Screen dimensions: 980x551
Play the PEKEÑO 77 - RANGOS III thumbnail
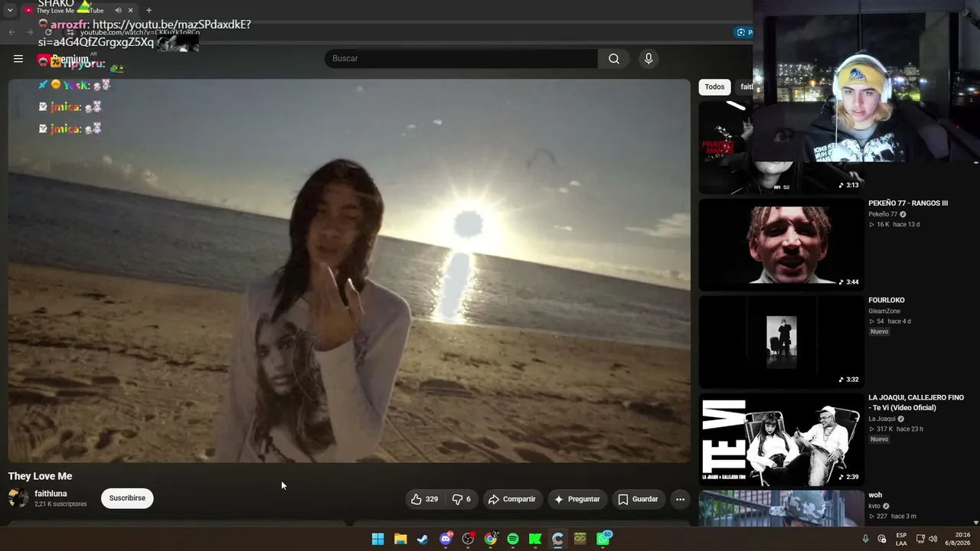coord(781,245)
